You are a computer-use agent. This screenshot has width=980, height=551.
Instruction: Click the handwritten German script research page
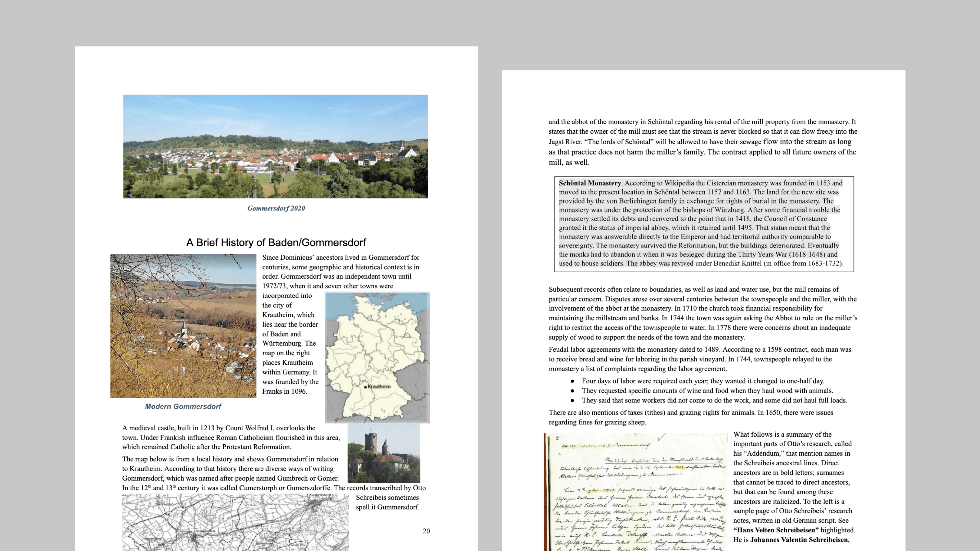tap(635, 492)
